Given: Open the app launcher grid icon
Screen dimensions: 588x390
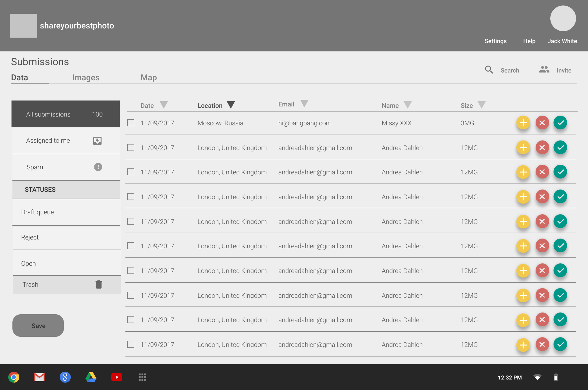Looking at the screenshot, I should pos(142,377).
